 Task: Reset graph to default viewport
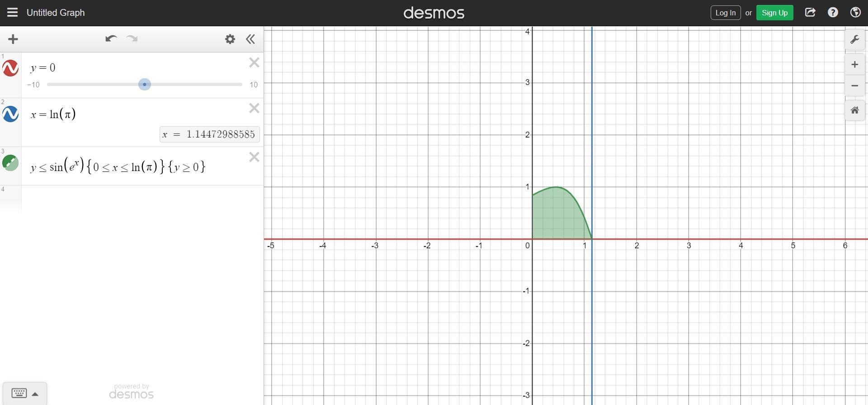854,110
